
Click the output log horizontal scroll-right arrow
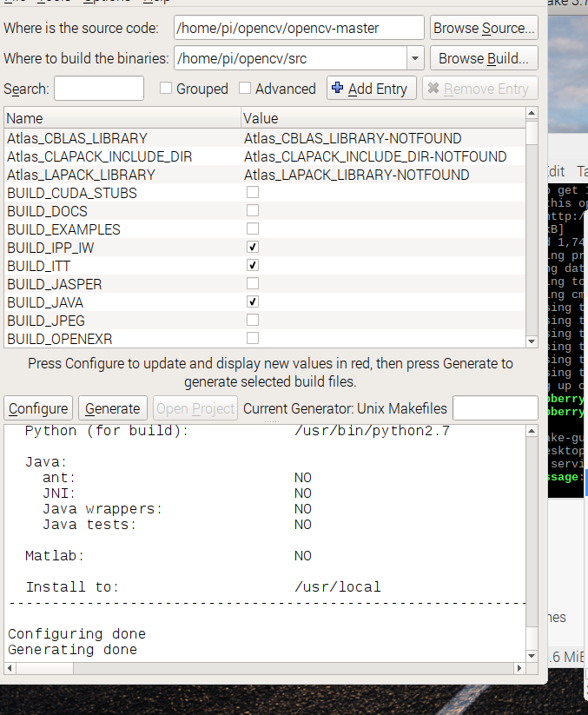519,668
